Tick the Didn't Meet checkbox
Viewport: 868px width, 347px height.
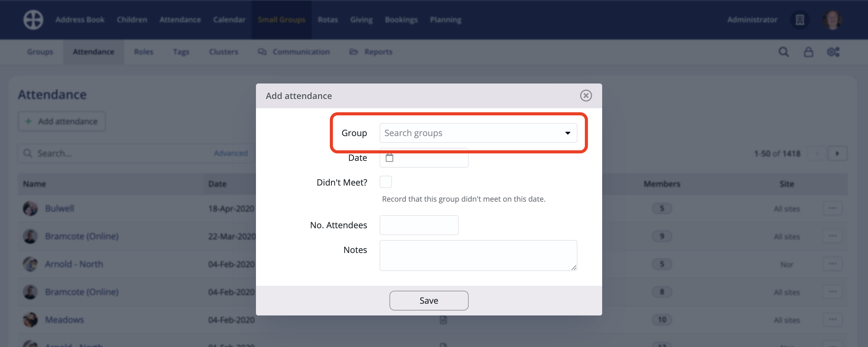click(x=385, y=182)
